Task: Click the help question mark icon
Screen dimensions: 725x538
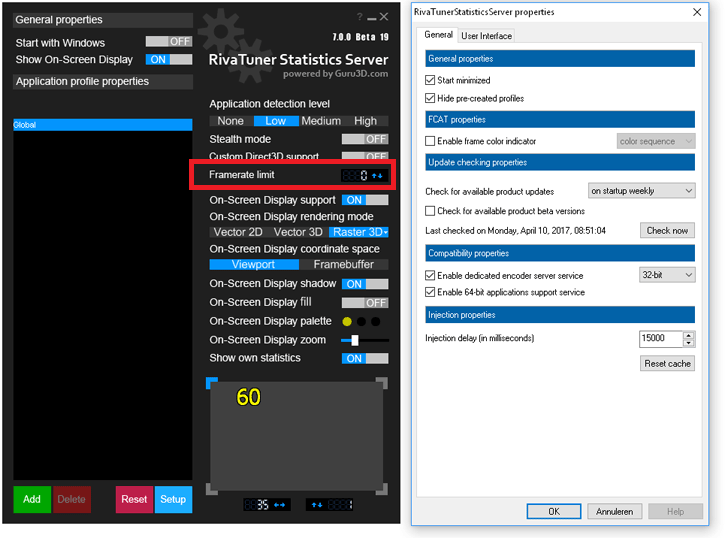Action: [x=359, y=17]
